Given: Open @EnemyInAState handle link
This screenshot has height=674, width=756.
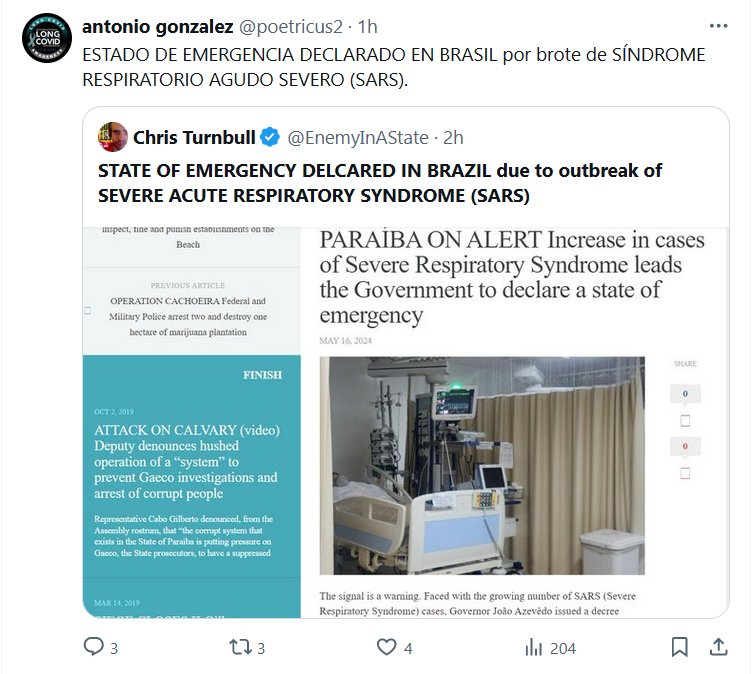Looking at the screenshot, I should [x=358, y=138].
